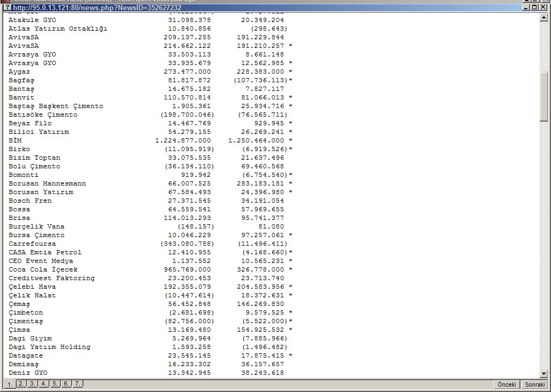Click Burçelik Vana name

tap(37, 226)
